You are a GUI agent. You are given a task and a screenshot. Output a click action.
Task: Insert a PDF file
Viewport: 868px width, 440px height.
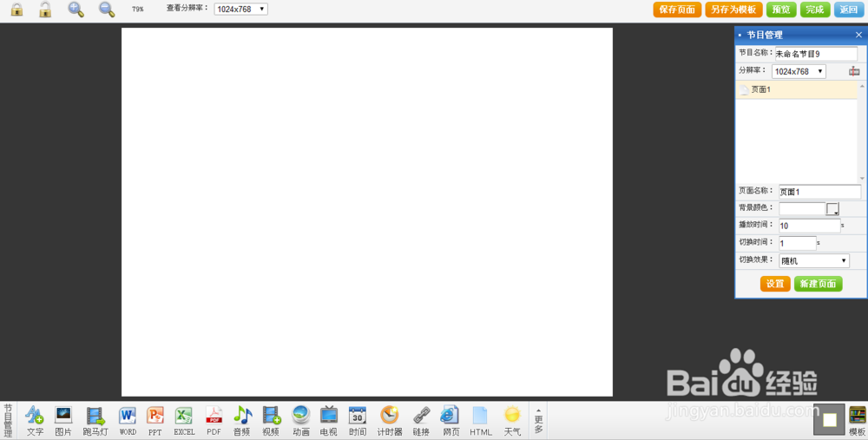[214, 421]
